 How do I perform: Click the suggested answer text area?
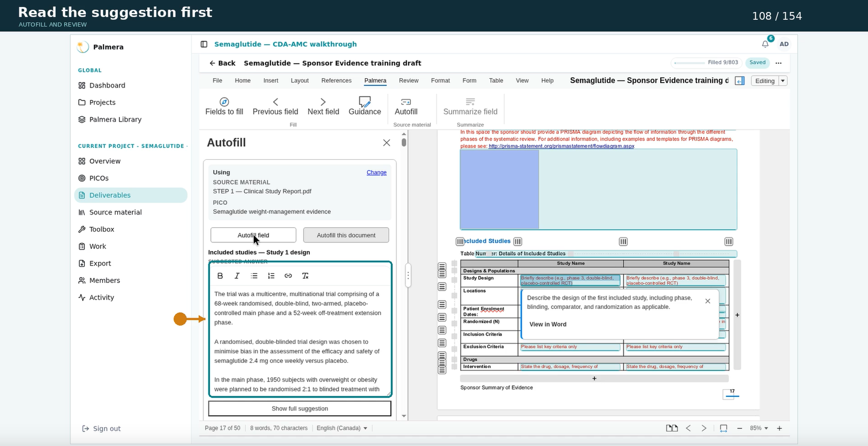300,341
